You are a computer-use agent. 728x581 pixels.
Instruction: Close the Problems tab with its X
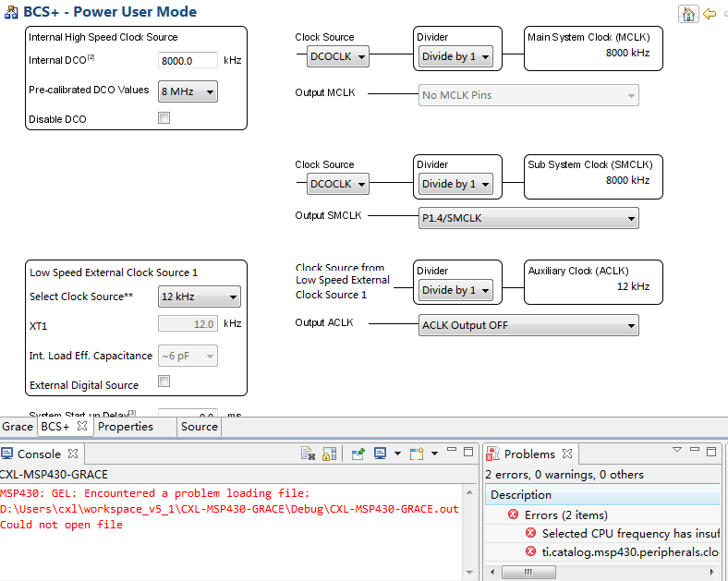coord(567,454)
